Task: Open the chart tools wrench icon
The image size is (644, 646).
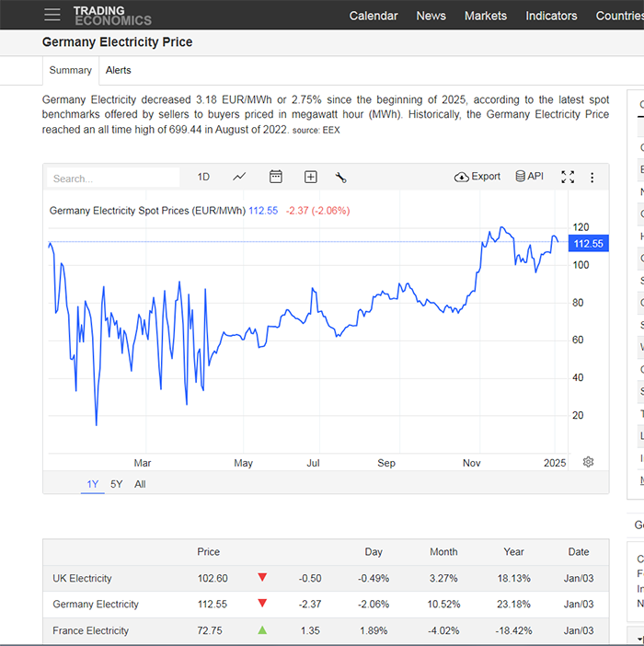Action: click(341, 178)
